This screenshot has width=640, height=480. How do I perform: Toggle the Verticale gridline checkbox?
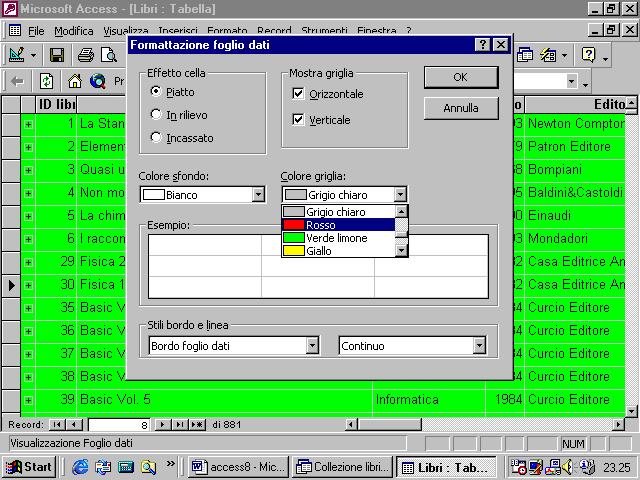coord(298,120)
